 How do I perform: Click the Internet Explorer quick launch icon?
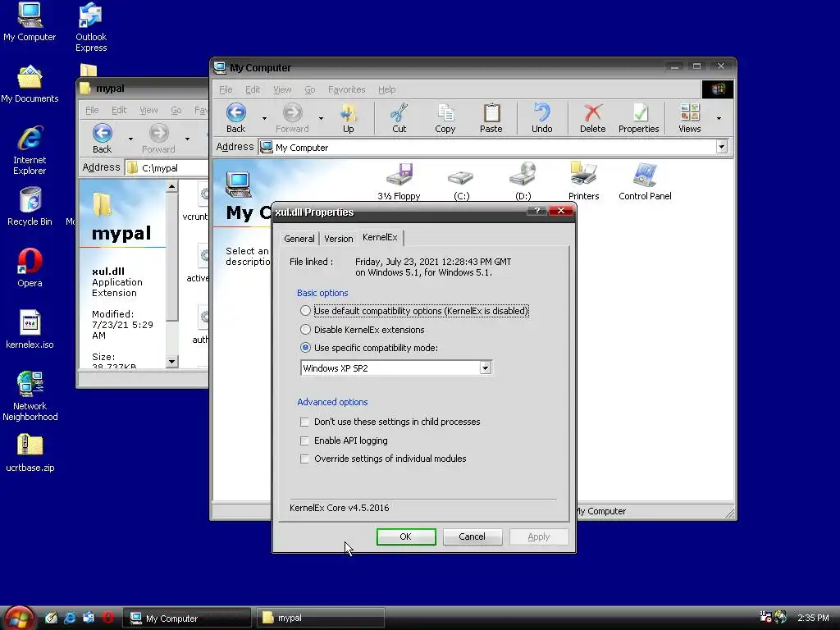[70, 618]
